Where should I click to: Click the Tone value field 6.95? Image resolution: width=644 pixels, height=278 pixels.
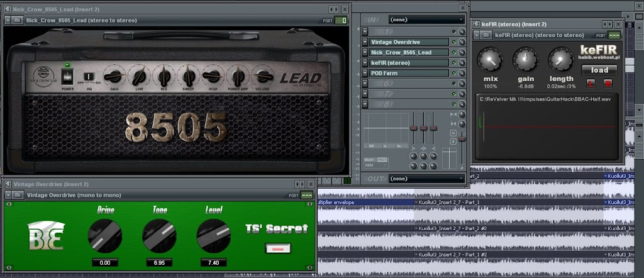159,262
